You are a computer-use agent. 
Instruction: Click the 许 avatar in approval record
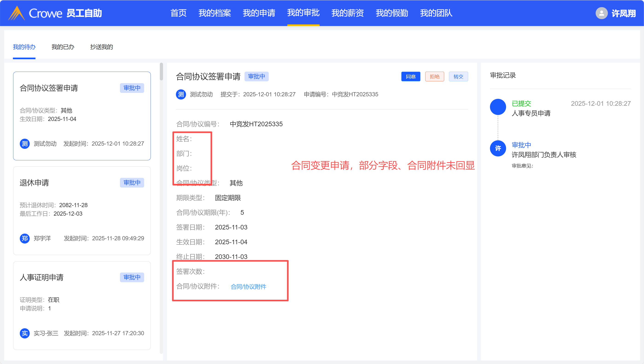click(498, 148)
